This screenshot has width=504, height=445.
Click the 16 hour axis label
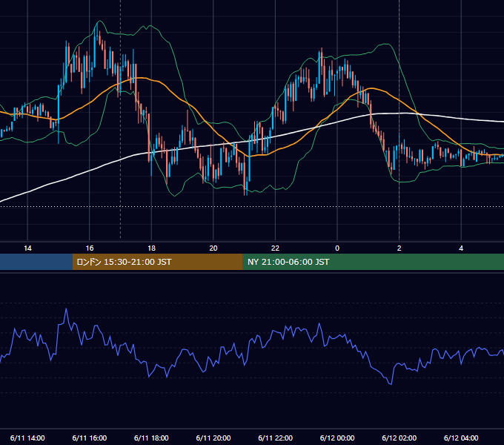click(x=90, y=248)
